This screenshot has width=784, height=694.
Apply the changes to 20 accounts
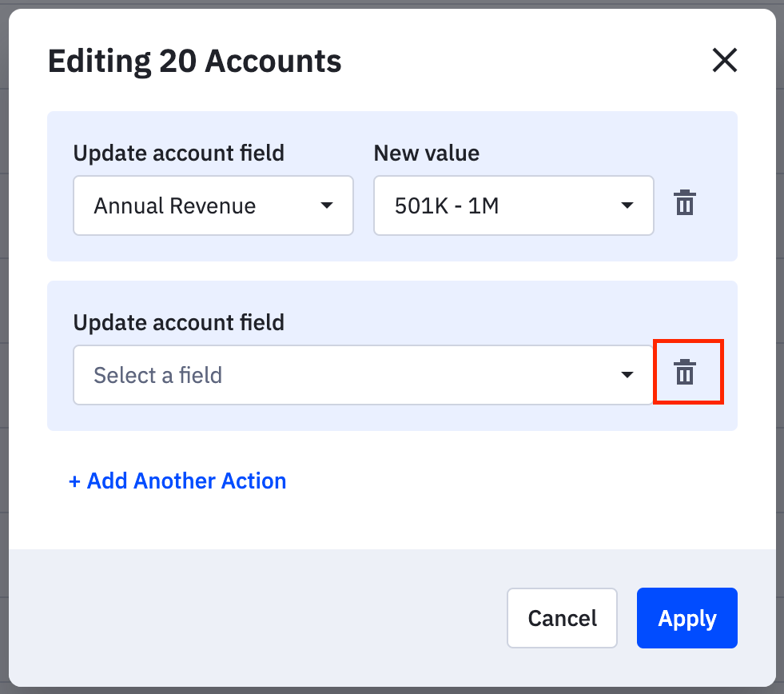(686, 618)
